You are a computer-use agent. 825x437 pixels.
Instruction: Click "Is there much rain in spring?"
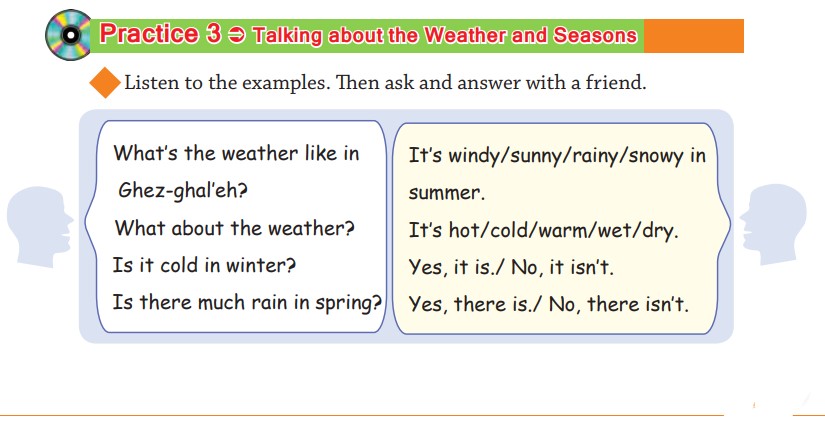pos(248,303)
